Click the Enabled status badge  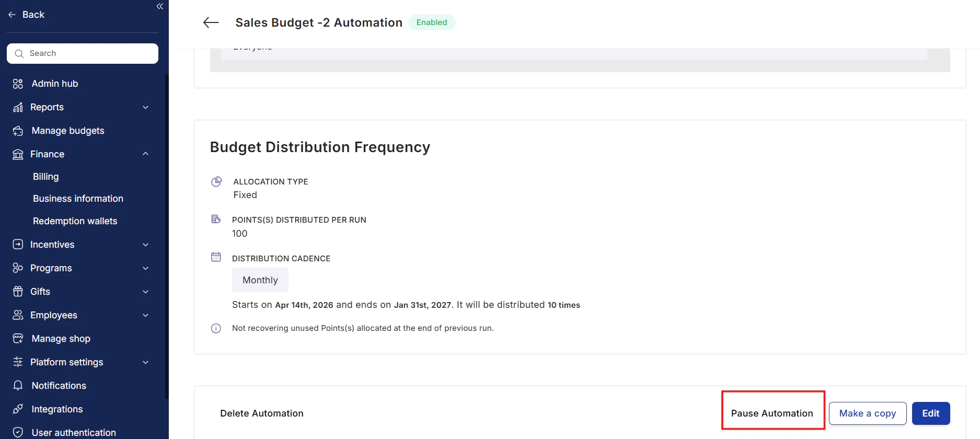(432, 22)
